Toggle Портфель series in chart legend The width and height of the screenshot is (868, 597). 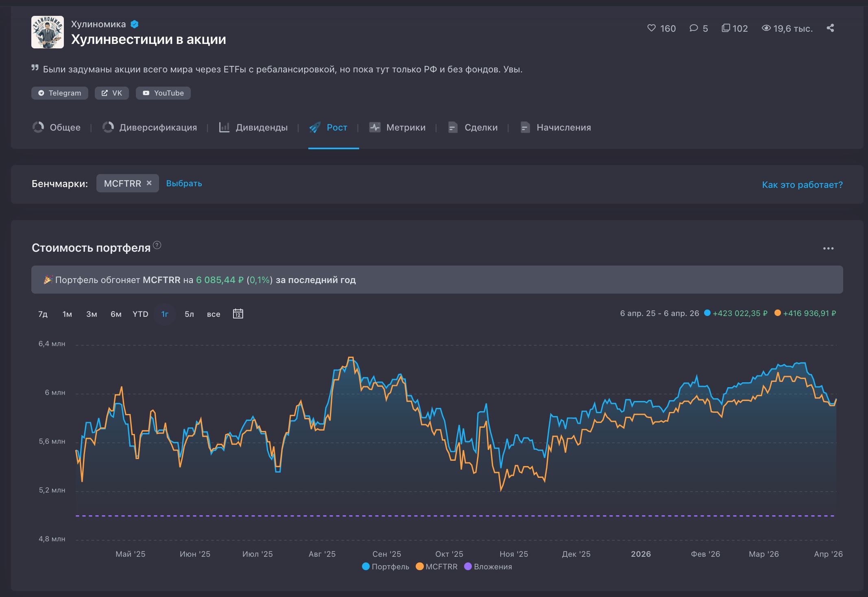[x=385, y=566]
